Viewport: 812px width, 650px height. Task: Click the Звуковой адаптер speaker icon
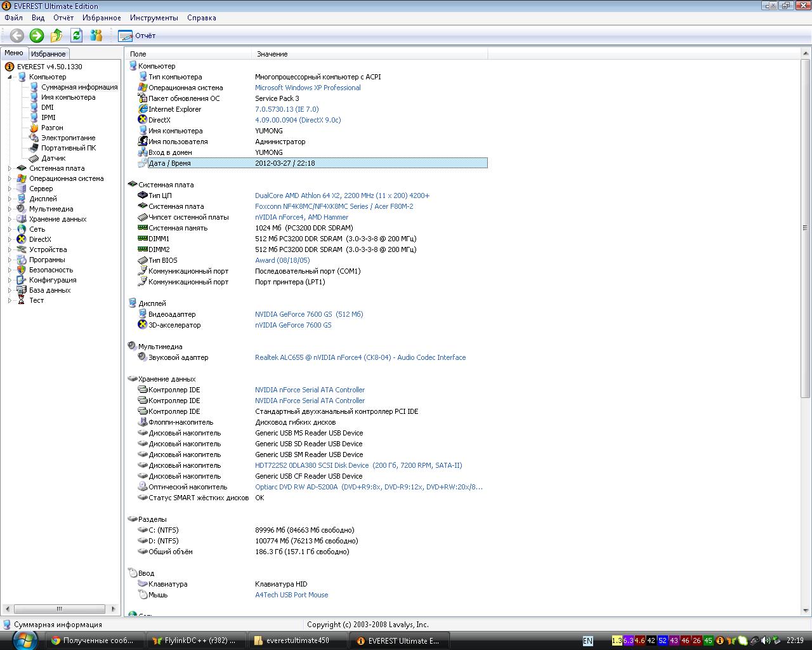[x=142, y=357]
